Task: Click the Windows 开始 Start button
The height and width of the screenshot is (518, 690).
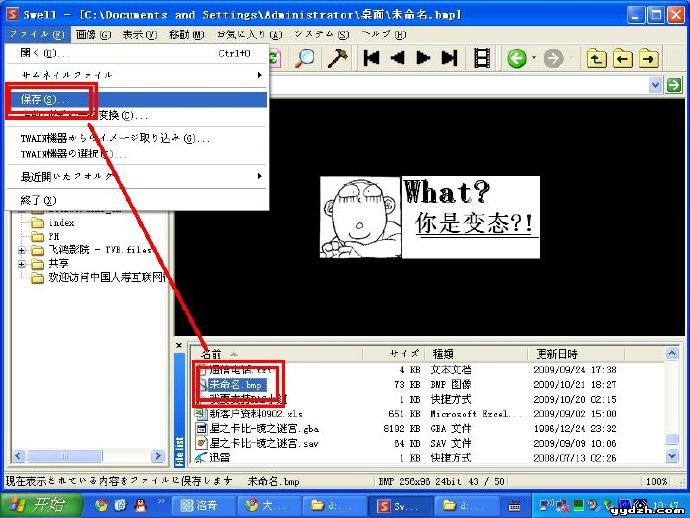Action: point(41,504)
